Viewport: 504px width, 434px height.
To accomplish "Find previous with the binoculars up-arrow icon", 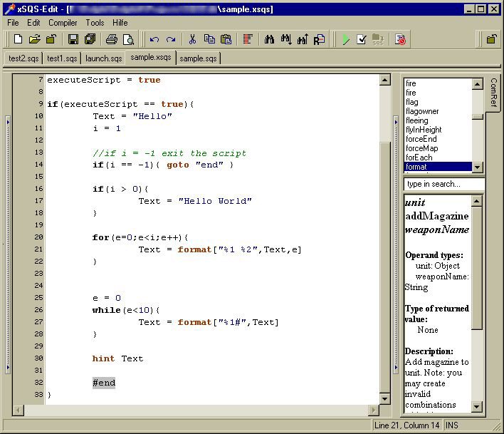I will tap(303, 40).
